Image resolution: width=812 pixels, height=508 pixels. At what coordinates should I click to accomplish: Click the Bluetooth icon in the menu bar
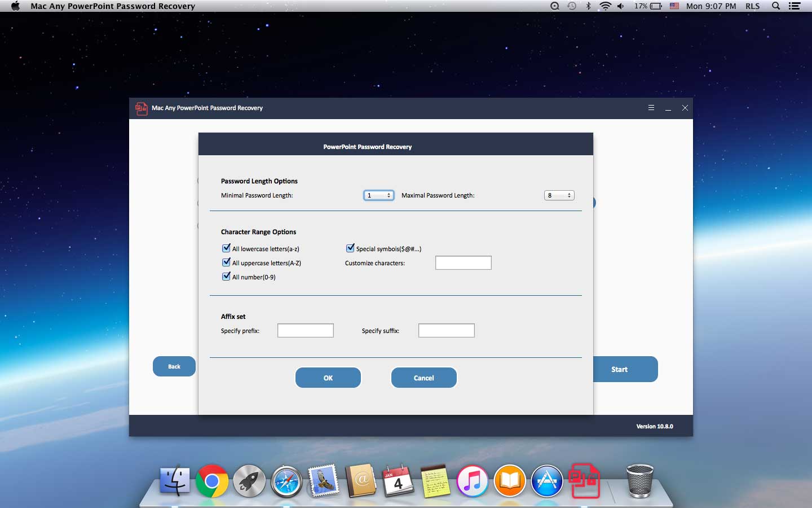(589, 6)
